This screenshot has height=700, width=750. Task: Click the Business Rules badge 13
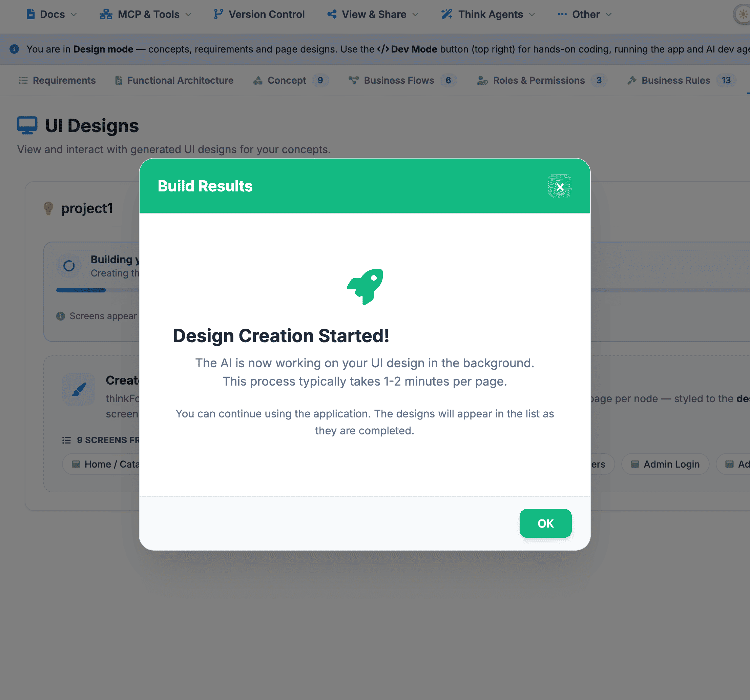[x=726, y=80]
